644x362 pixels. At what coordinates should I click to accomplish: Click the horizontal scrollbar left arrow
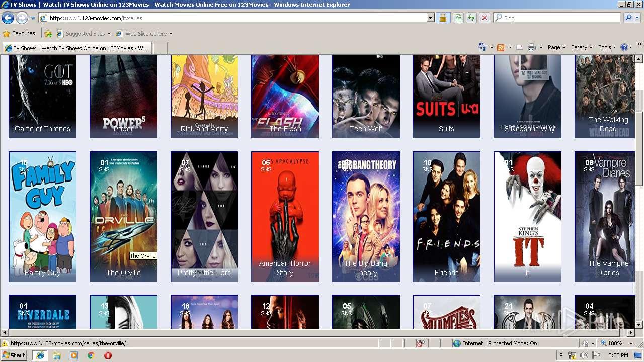(x=5, y=333)
